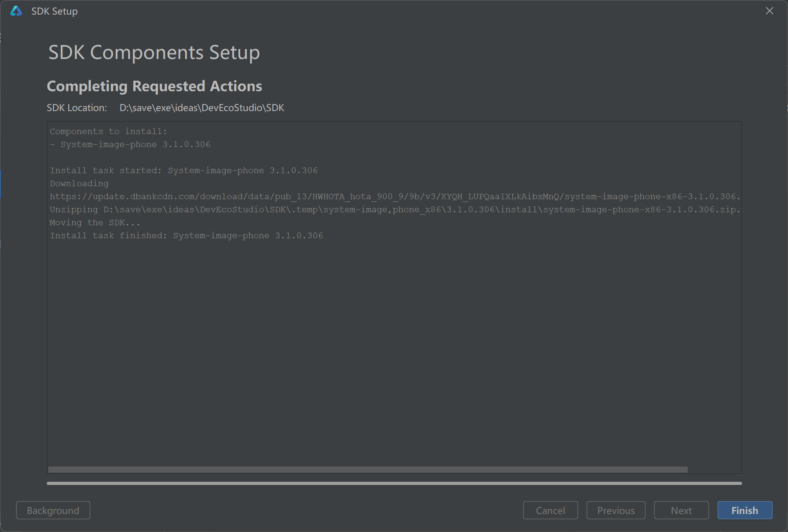Click the 'Components to install:' log line
Viewport: 788px width, 532px height.
click(108, 131)
